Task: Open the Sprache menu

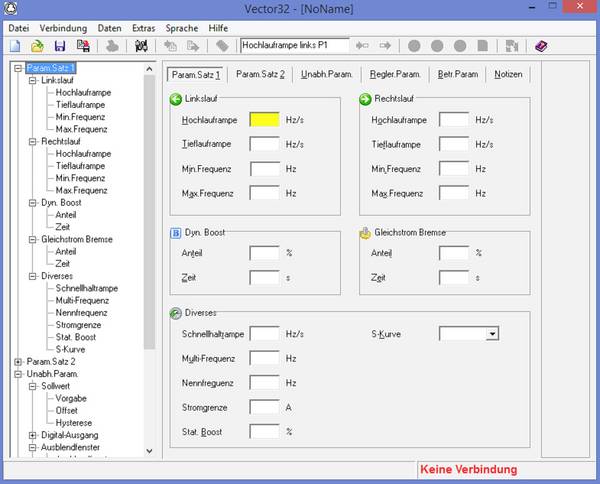Action: click(182, 28)
